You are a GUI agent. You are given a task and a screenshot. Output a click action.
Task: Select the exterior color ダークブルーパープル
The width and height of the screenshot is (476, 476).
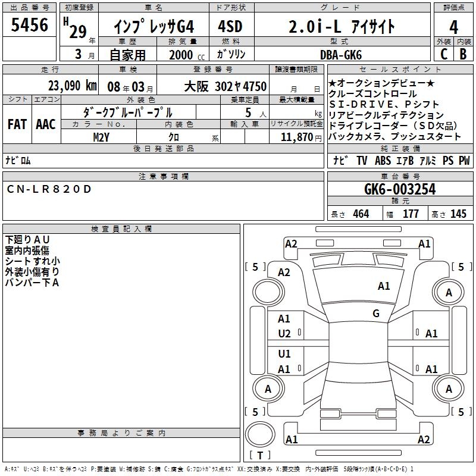pos(127,112)
